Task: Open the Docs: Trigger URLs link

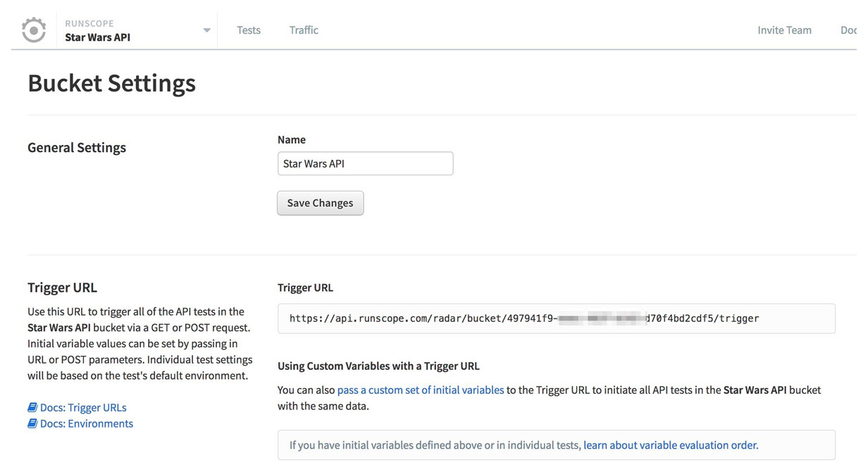Action: [x=83, y=407]
